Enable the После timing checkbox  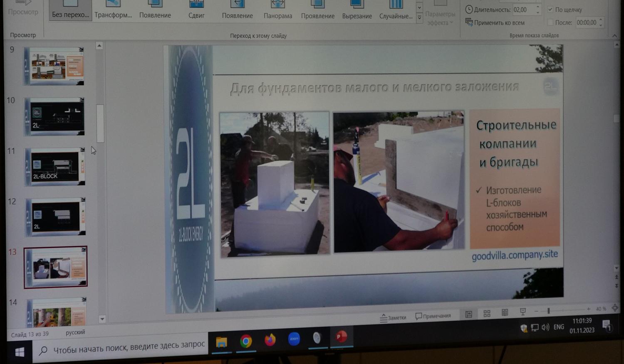click(550, 22)
